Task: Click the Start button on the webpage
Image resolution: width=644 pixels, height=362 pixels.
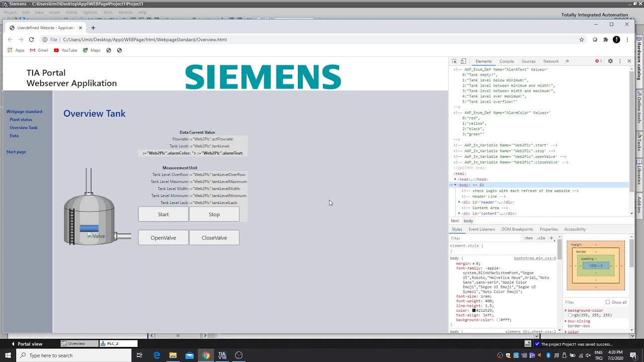Action: tap(164, 214)
